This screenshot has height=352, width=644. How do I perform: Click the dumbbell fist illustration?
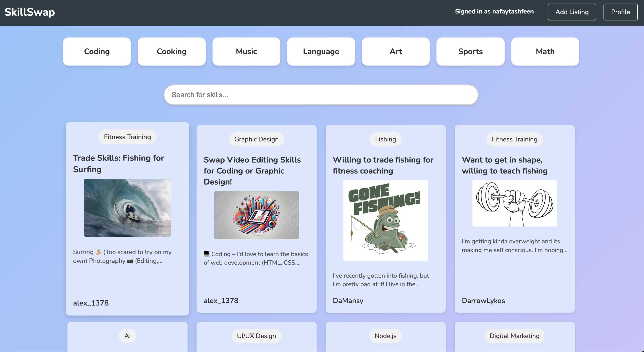click(x=514, y=203)
